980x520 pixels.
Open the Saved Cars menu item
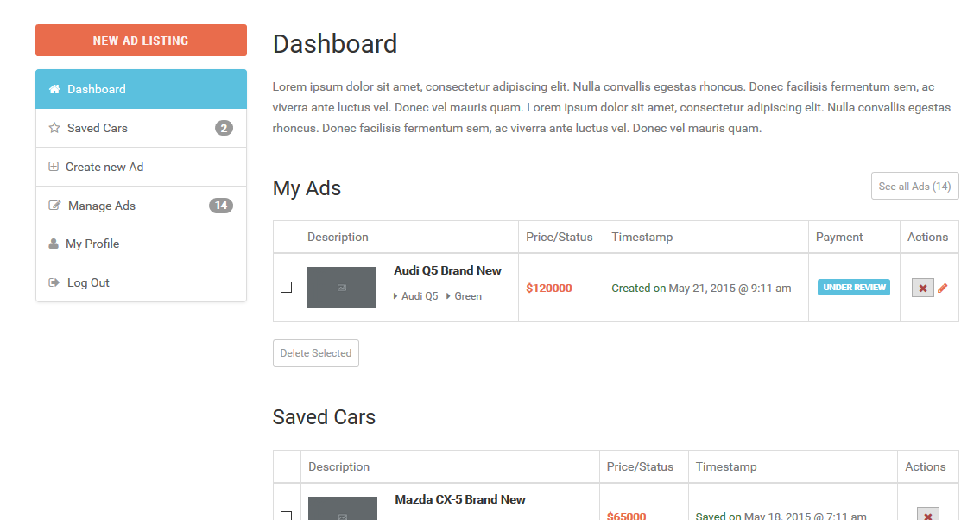[x=142, y=128]
